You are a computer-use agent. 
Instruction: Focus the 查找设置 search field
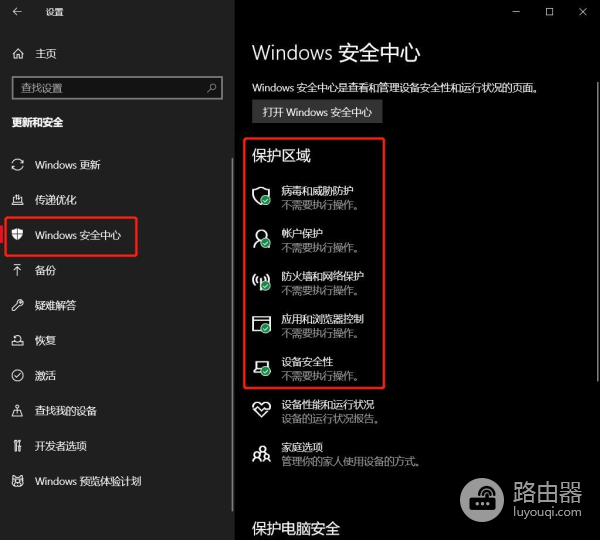[117, 88]
